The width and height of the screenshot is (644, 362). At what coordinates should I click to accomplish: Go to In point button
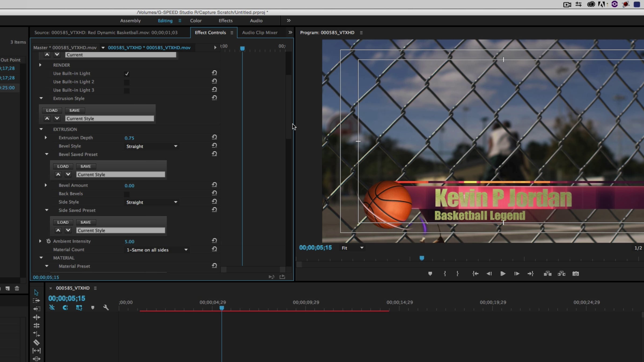(475, 274)
